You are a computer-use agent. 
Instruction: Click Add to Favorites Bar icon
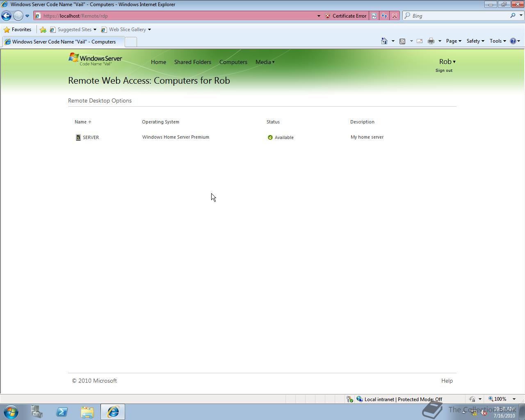coord(43,30)
